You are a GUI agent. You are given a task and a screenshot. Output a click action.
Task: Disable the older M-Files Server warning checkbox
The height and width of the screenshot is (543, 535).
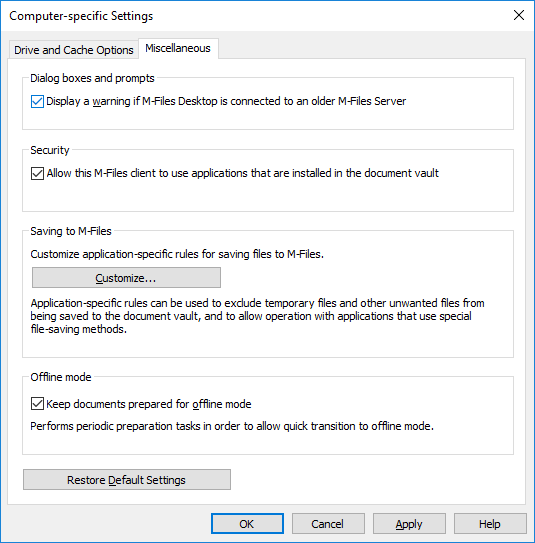point(37,101)
